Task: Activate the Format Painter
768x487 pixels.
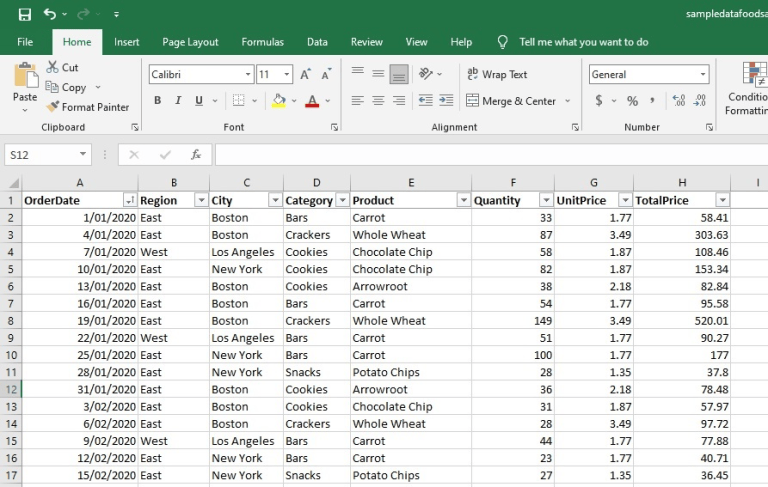Action: [88, 107]
